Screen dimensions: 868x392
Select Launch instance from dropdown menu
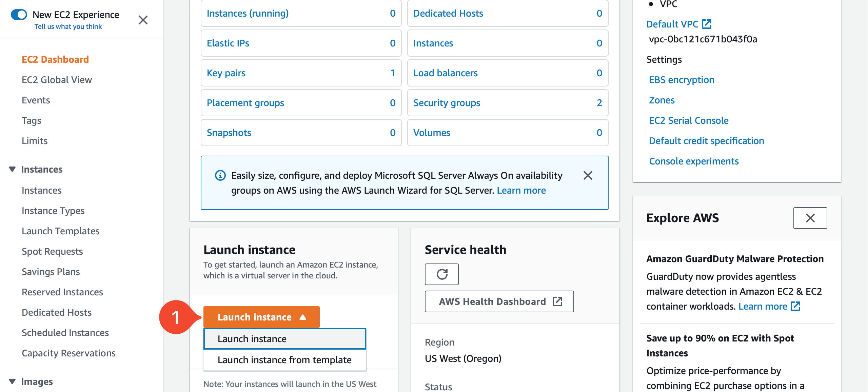click(x=284, y=339)
